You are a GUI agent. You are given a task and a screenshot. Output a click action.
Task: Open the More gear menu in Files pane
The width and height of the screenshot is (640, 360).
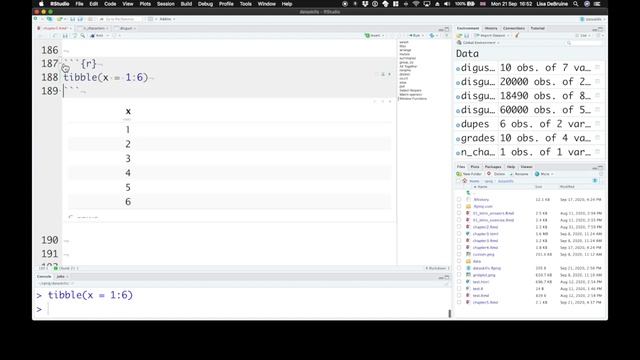coord(544,174)
